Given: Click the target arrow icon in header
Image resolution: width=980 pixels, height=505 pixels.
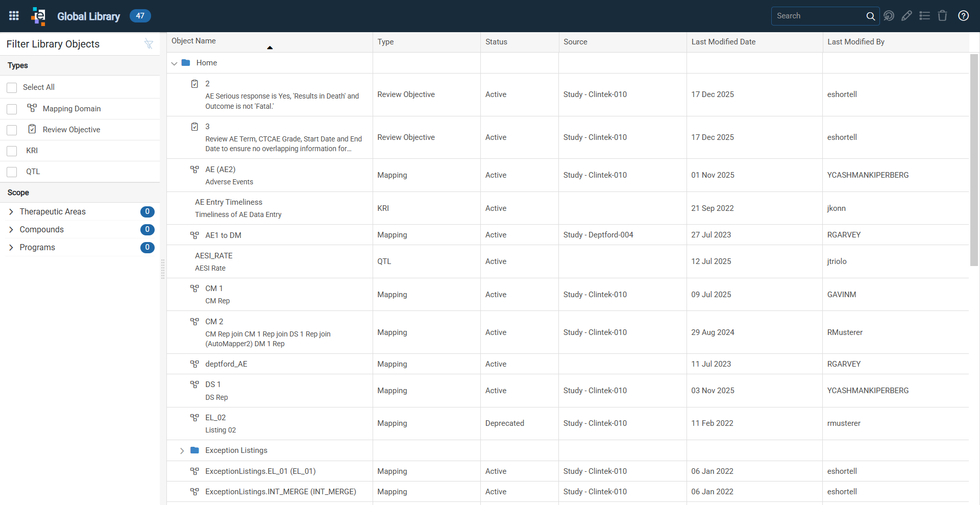Looking at the screenshot, I should 889,16.
